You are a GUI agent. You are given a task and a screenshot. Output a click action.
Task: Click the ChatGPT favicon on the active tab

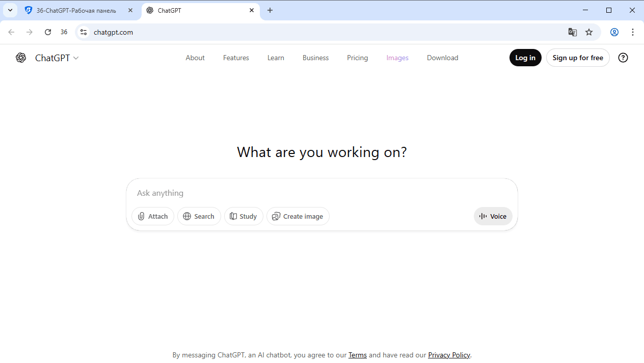150,10
